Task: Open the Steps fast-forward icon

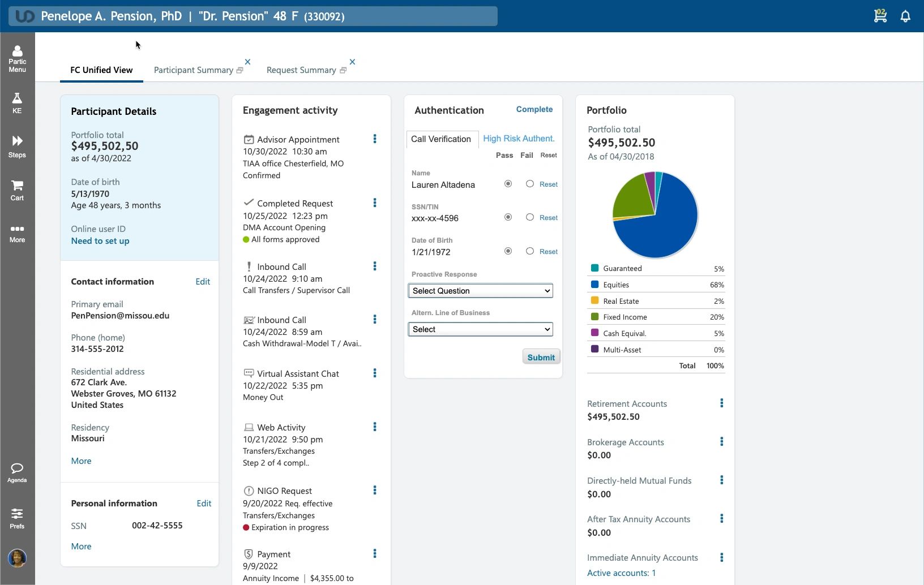Action: [17, 146]
